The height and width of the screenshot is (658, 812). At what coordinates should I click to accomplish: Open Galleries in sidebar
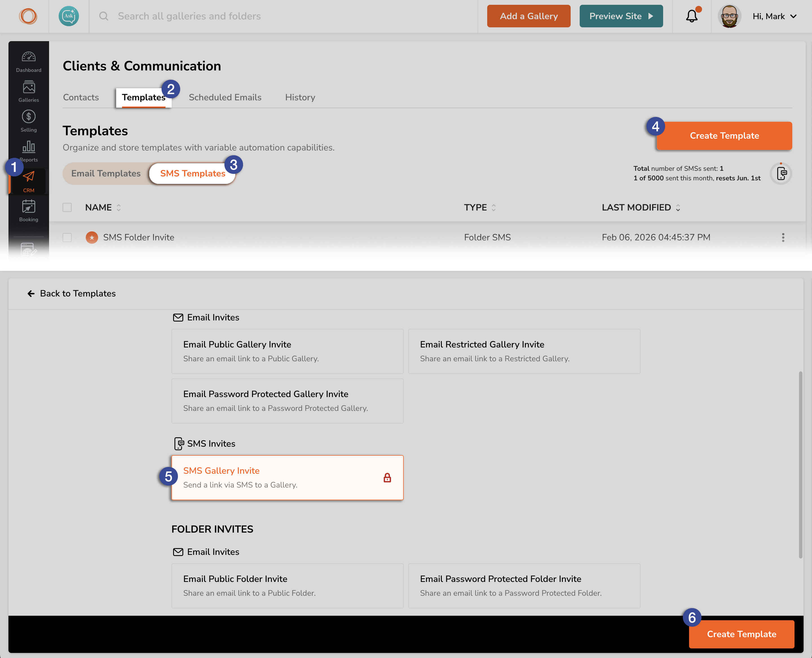click(x=29, y=92)
